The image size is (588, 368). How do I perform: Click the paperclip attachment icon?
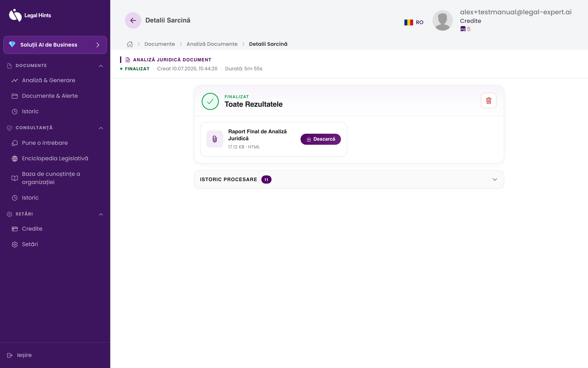[x=215, y=139]
